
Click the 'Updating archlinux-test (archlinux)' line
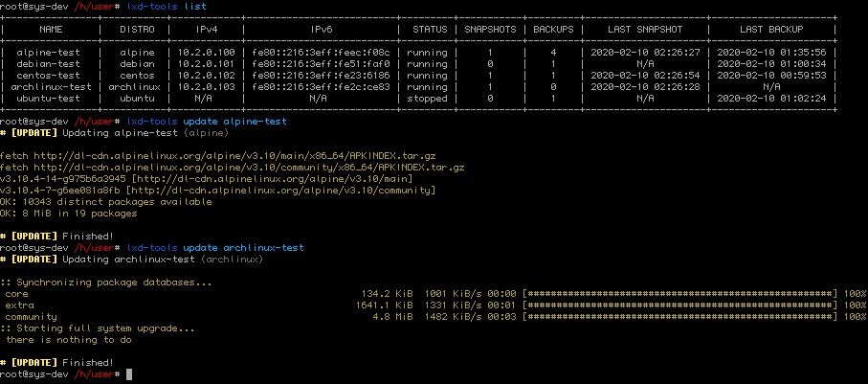[163, 260]
